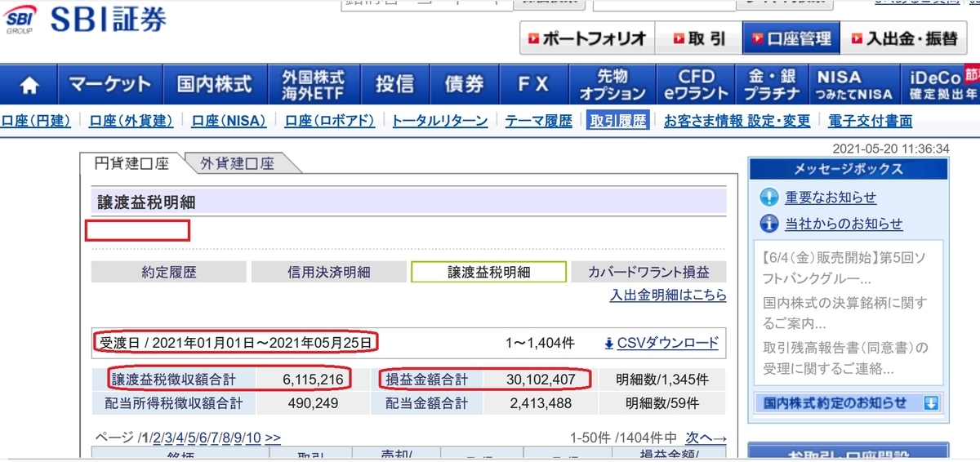980x462 pixels.
Task: Select the 約定履歴 tab
Action: tap(169, 272)
